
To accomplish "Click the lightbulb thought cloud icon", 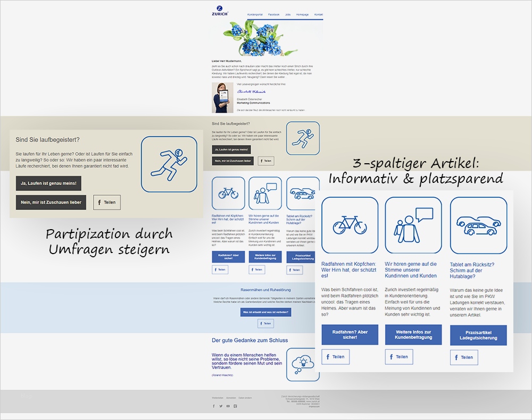I will (304, 364).
